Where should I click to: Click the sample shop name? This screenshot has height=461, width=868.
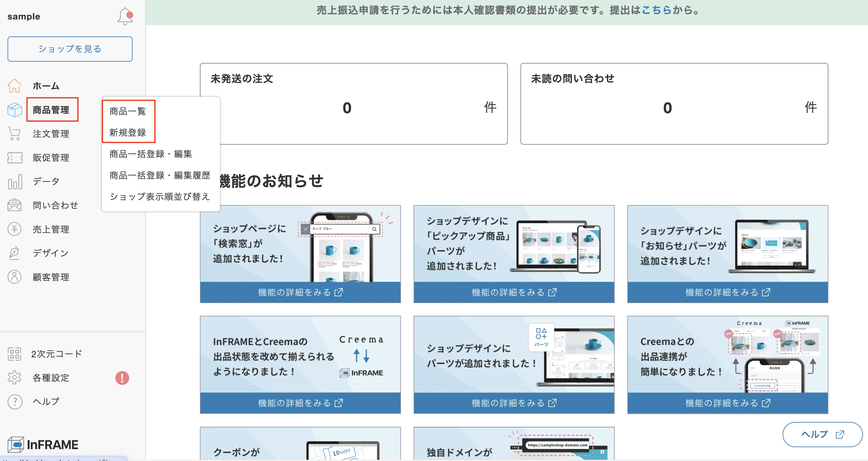[24, 16]
